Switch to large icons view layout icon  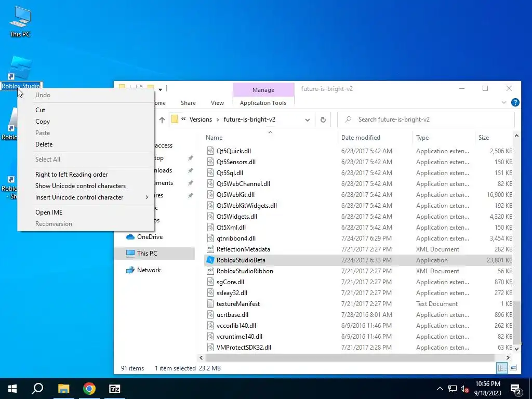tap(513, 368)
